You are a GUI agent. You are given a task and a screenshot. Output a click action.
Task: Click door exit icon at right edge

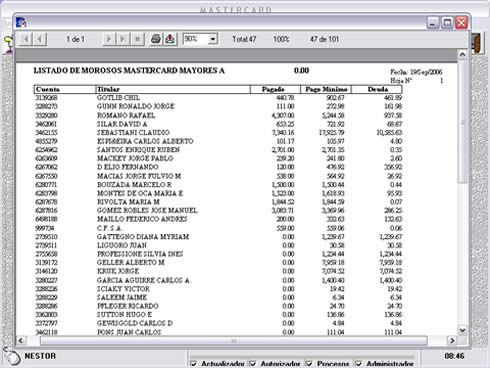477,43
